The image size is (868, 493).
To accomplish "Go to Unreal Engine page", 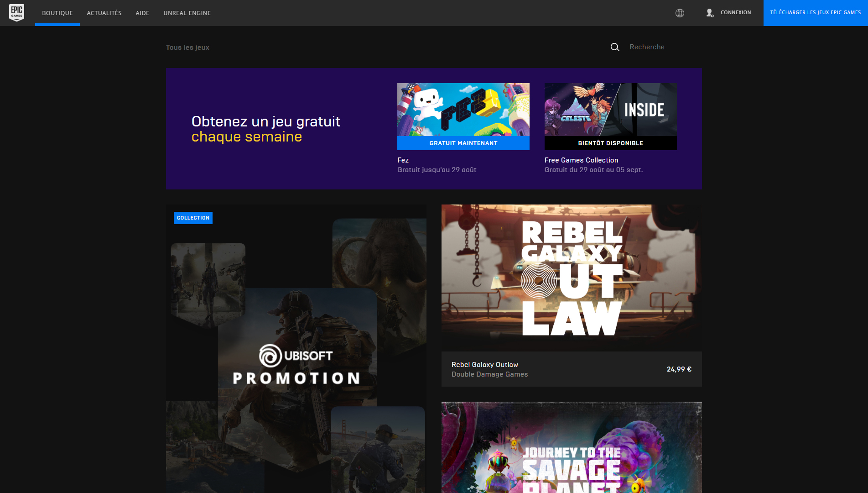I will point(187,13).
